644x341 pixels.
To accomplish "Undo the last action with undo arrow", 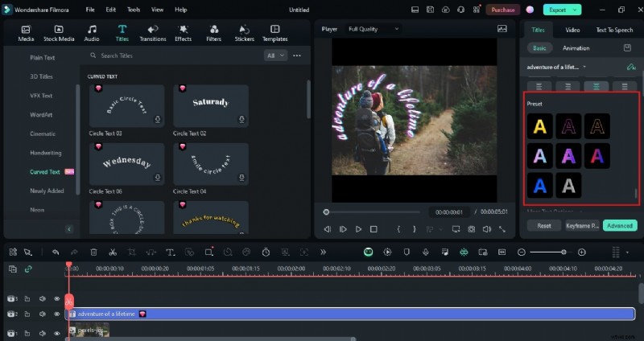I will [x=56, y=252].
